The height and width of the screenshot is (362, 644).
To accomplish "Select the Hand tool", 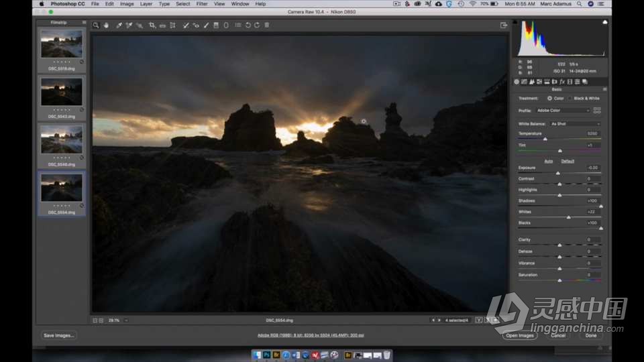I will (x=107, y=25).
